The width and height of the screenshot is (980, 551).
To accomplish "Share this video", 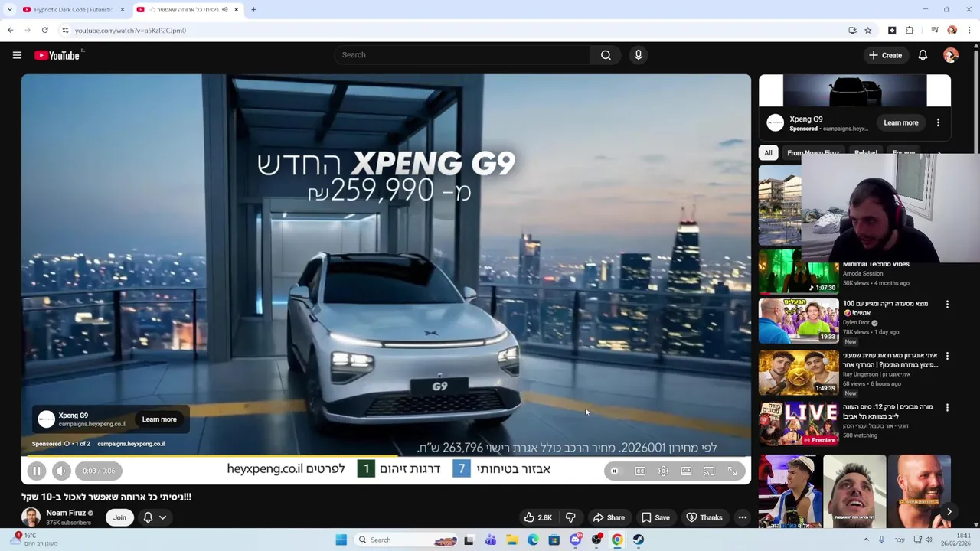I will coord(609,517).
